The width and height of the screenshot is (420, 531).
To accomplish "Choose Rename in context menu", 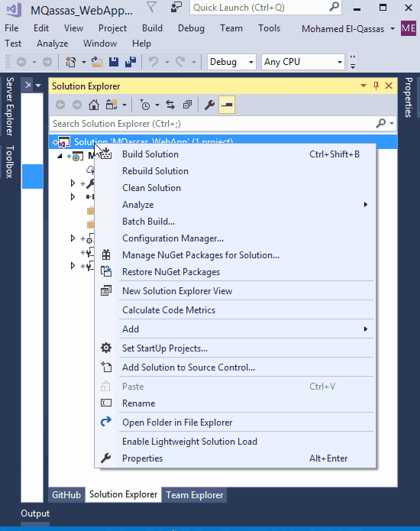I will click(x=235, y=403).
